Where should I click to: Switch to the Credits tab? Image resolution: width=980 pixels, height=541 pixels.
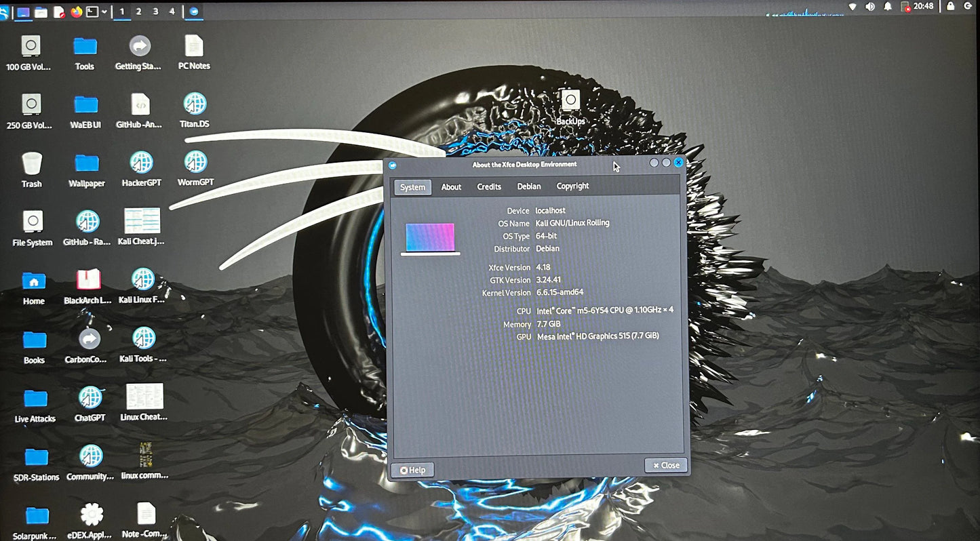point(488,187)
